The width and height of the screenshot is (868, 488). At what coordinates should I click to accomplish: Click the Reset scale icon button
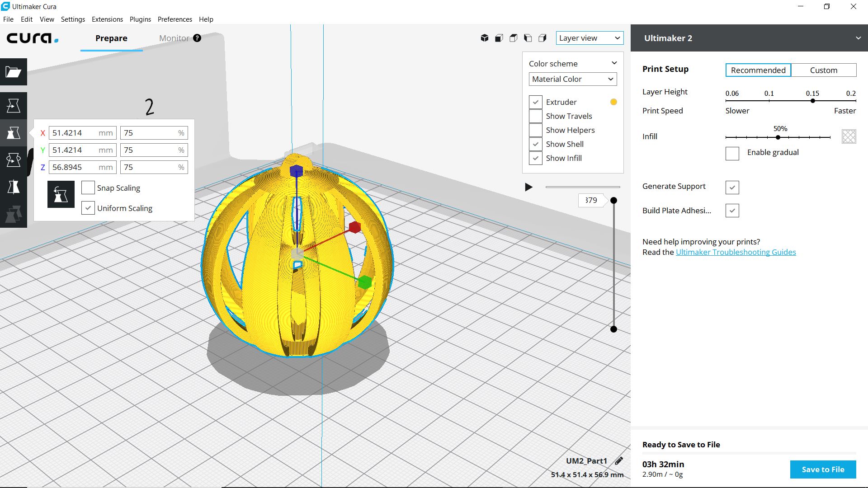(61, 195)
